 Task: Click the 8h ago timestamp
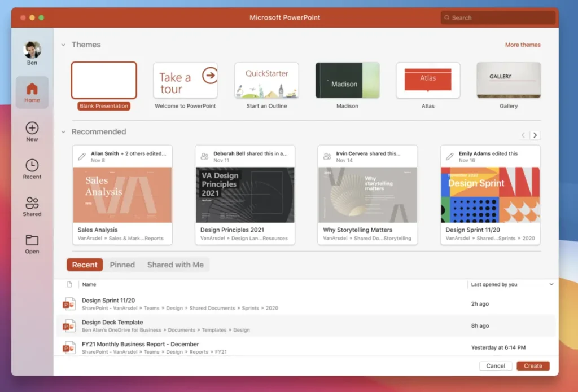pos(480,325)
